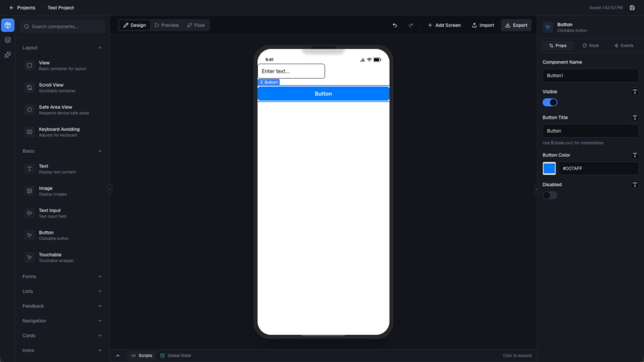
Task: Open the Events tab
Action: pos(623,46)
